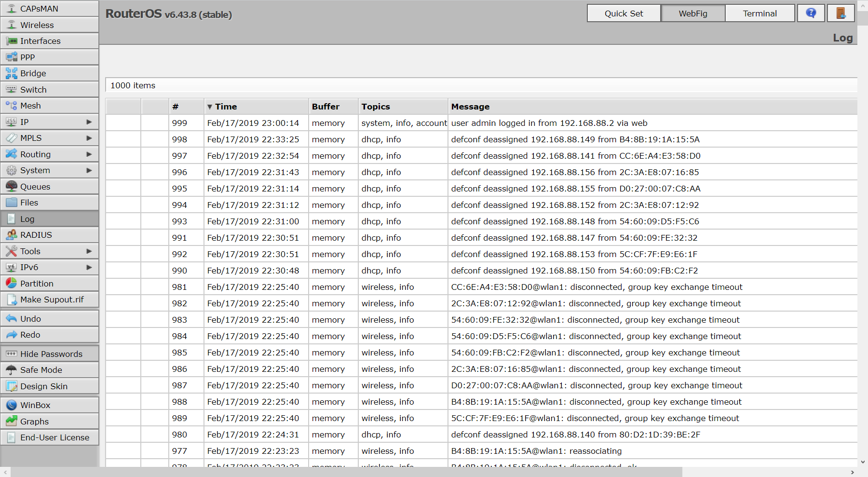Click the Mesh icon
This screenshot has height=477, width=868.
click(x=12, y=106)
